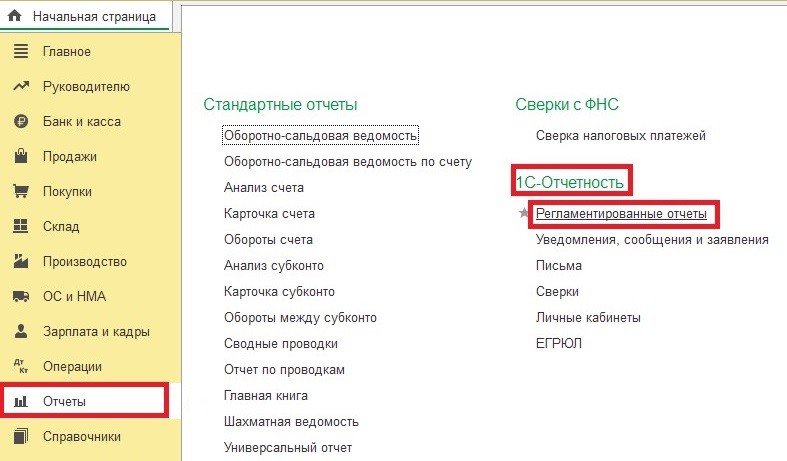Click the Главное hamburger lines icon

tap(21, 51)
